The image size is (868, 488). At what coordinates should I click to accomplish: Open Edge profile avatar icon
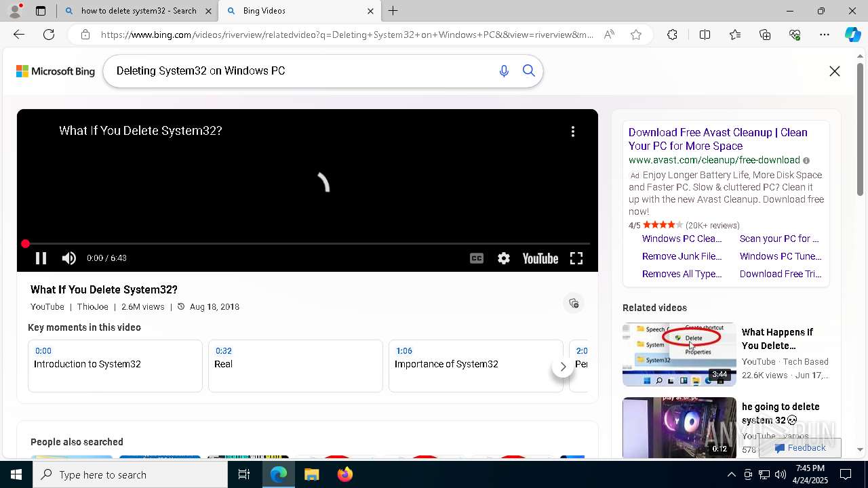pos(15,11)
